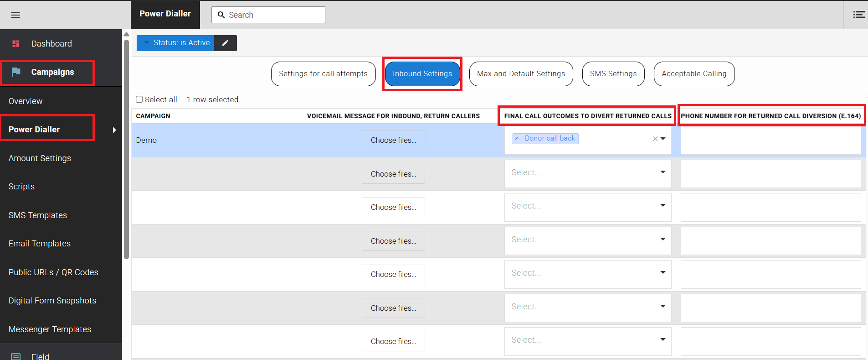Click the pencil edit filter icon
Screen dimensions: 868x360
coord(226,43)
